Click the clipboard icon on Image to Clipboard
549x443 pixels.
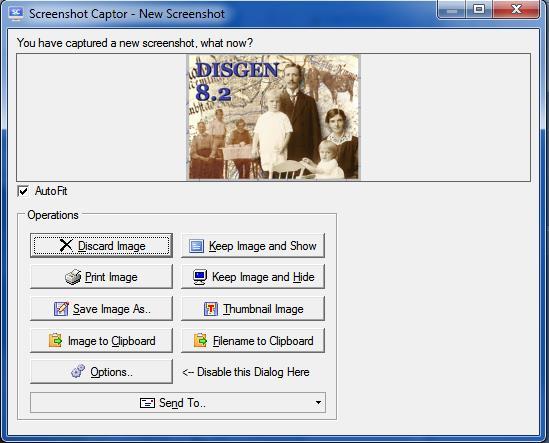(56, 340)
